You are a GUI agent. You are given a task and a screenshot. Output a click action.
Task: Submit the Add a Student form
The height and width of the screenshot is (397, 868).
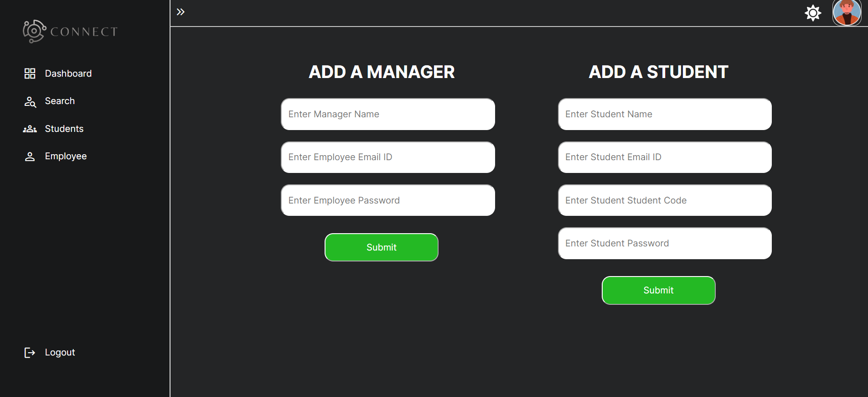click(x=658, y=290)
